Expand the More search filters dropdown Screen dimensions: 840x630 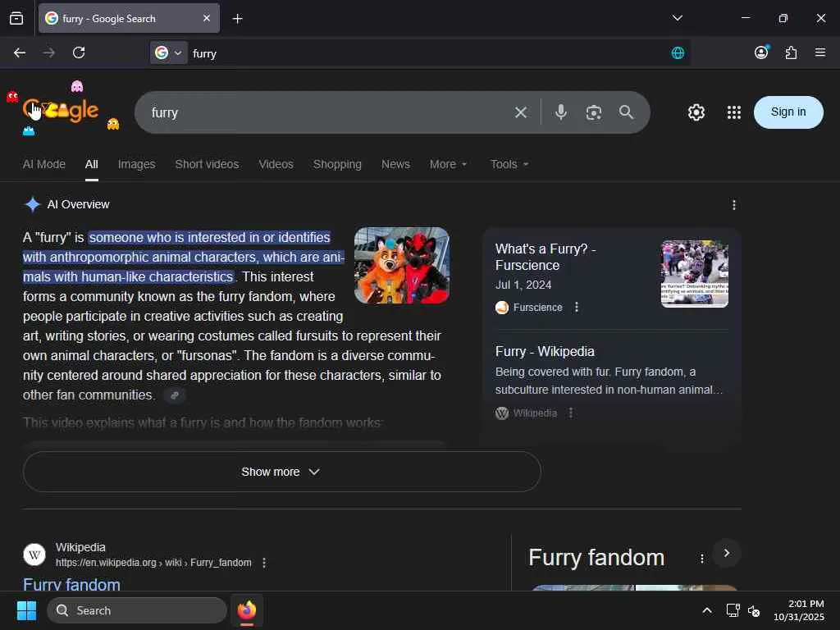[x=449, y=164]
